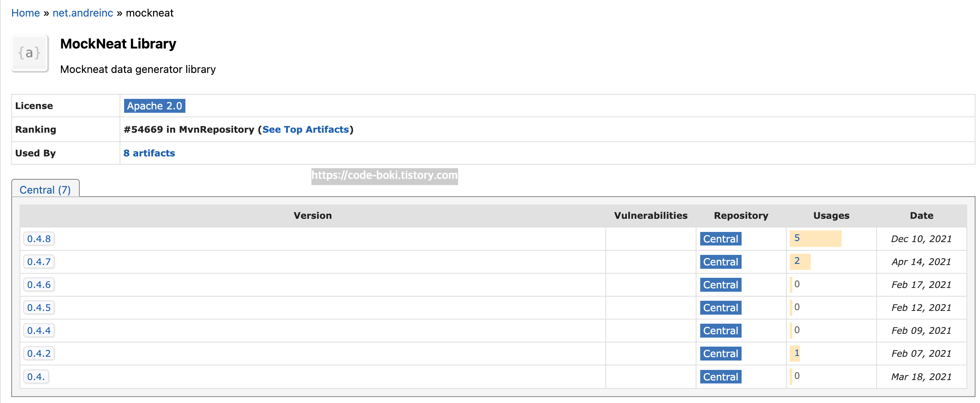Click the date Apr 14, 2021

[x=921, y=262]
